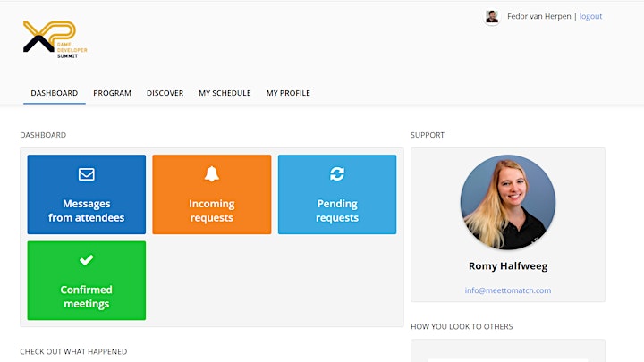The height and width of the screenshot is (362, 644).
Task: Open Romy Halfweeg's support photo
Action: (x=508, y=202)
